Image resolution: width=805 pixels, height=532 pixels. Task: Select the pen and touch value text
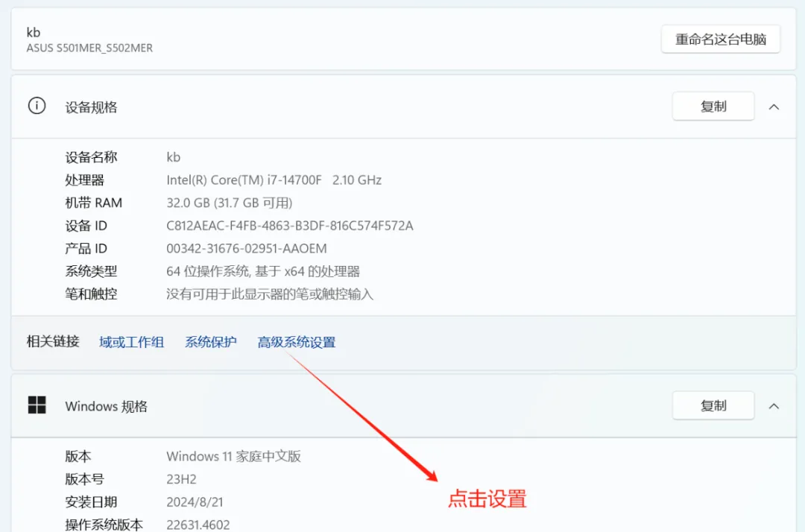pos(270,294)
